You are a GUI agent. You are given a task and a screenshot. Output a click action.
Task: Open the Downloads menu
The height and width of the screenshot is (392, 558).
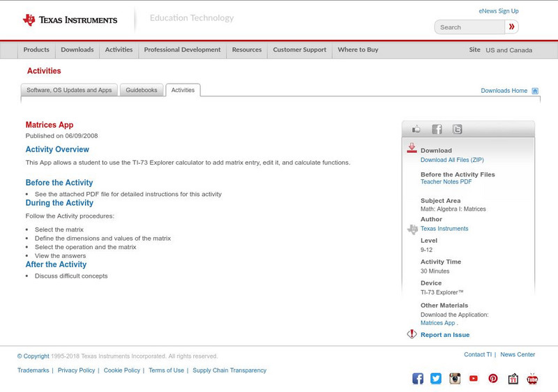77,50
